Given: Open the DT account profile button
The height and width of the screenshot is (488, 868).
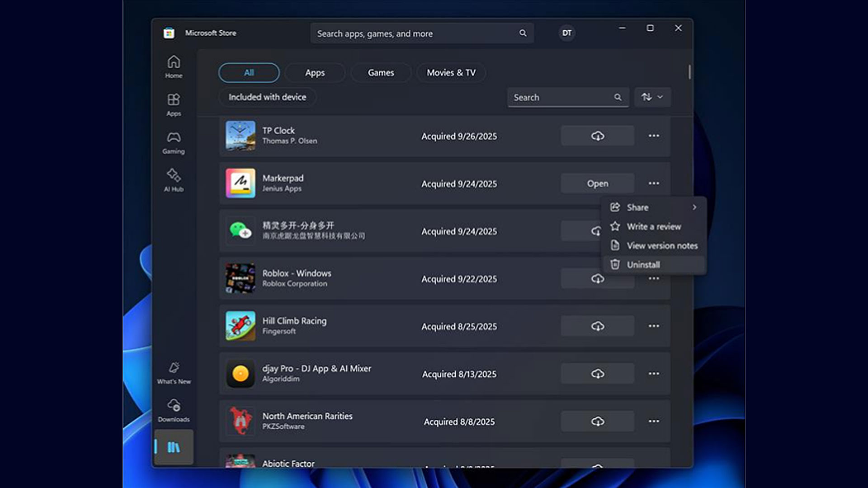Looking at the screenshot, I should point(566,33).
